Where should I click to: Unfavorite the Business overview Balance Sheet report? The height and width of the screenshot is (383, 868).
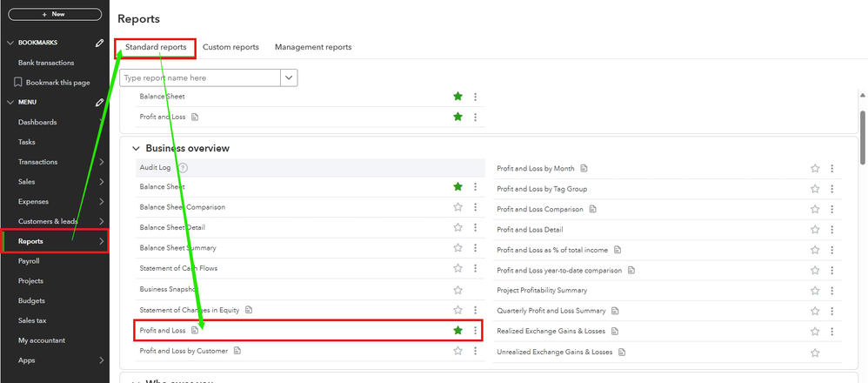coord(457,186)
